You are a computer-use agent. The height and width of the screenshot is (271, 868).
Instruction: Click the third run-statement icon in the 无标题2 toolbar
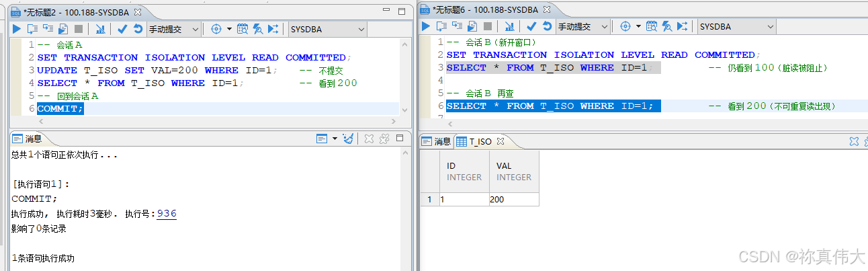(x=48, y=29)
